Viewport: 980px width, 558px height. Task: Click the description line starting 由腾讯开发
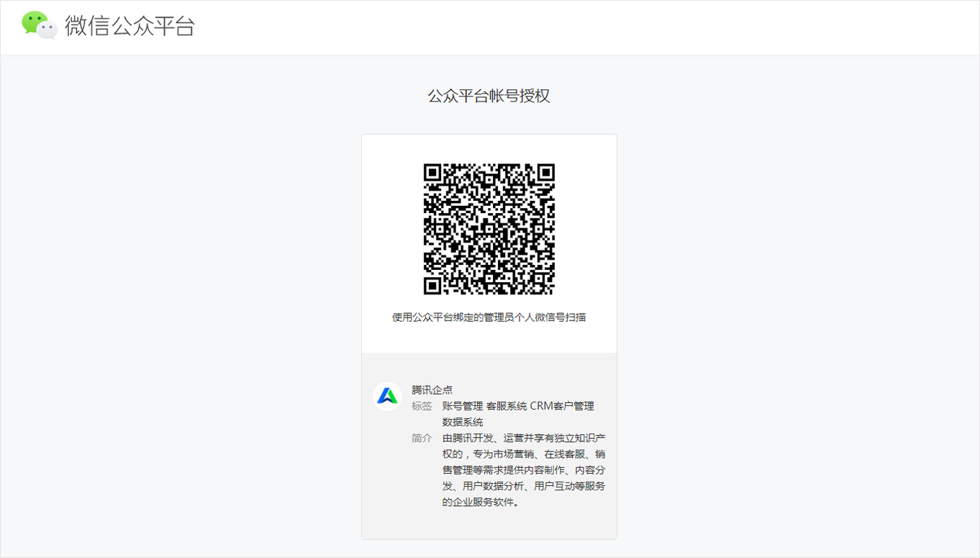524,438
